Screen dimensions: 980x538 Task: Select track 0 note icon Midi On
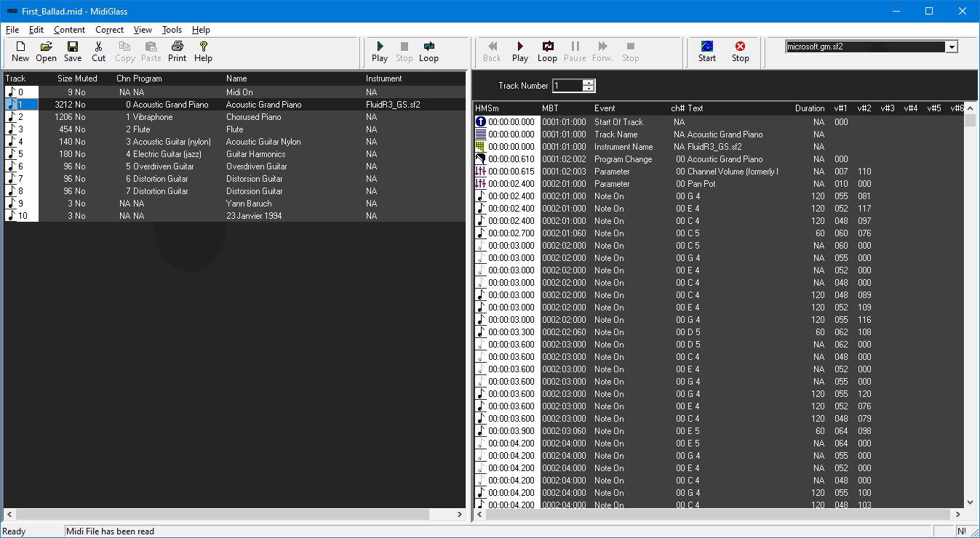coord(11,92)
